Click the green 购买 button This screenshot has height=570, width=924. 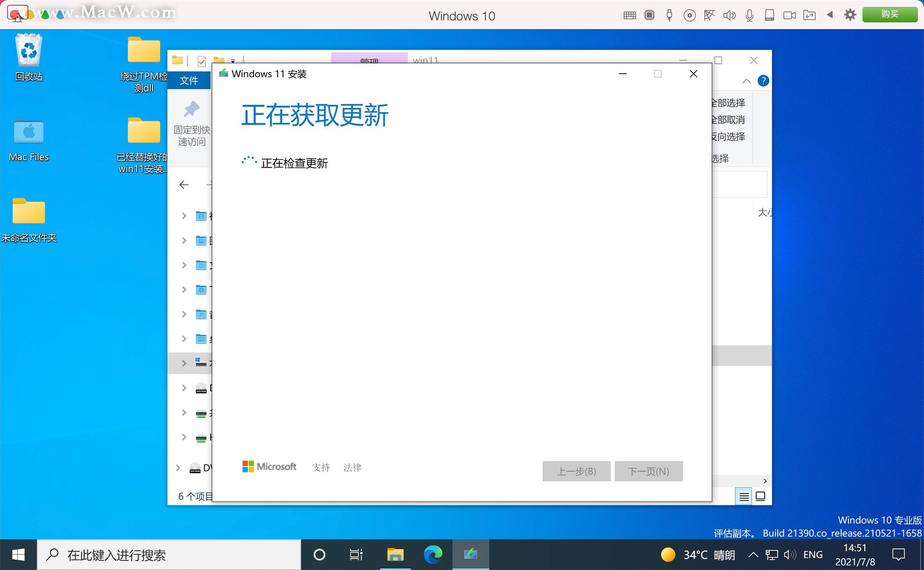click(889, 14)
